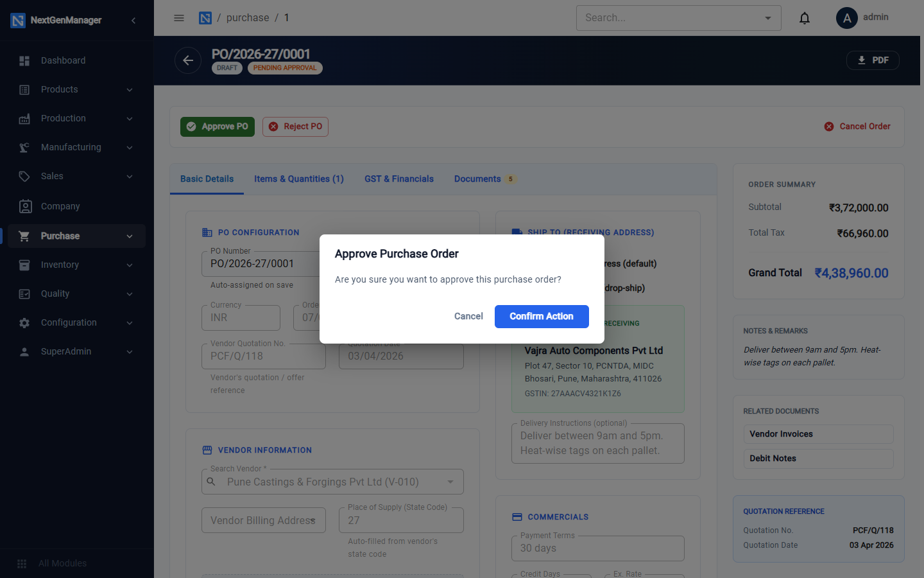This screenshot has width=924, height=578.
Task: Collapse the sidebar with chevron
Action: click(133, 21)
